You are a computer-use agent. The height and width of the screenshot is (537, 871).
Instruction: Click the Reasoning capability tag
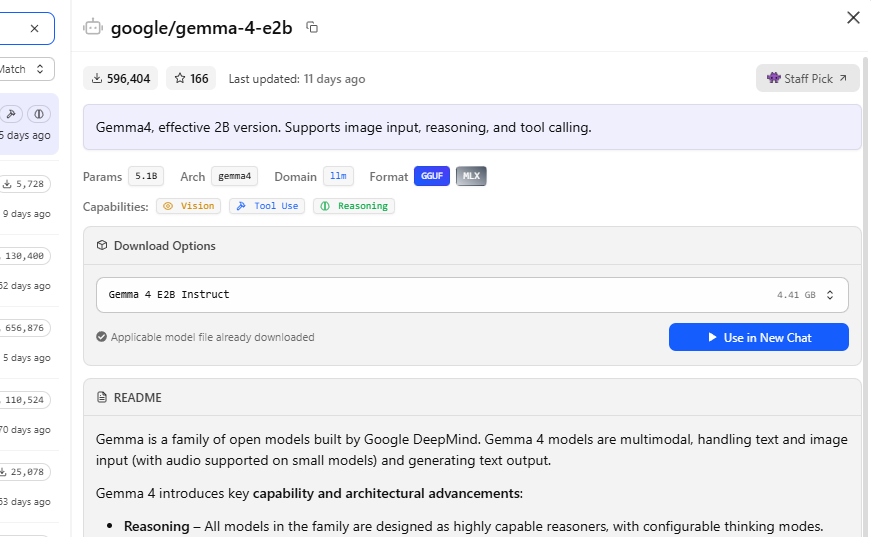pos(354,206)
